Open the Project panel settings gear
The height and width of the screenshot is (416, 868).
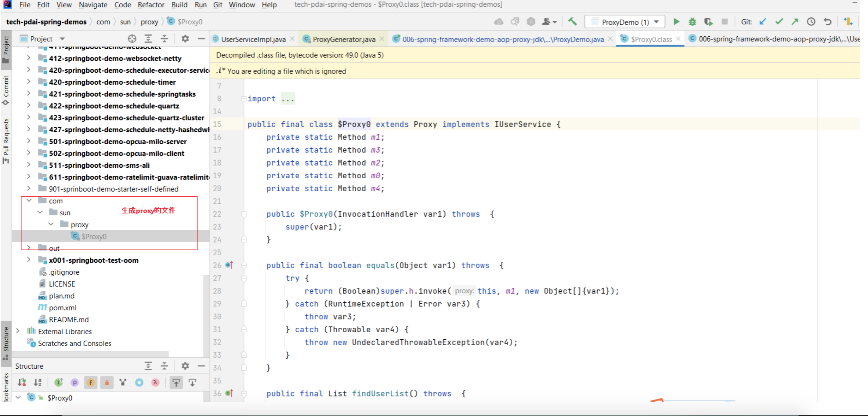[185, 39]
